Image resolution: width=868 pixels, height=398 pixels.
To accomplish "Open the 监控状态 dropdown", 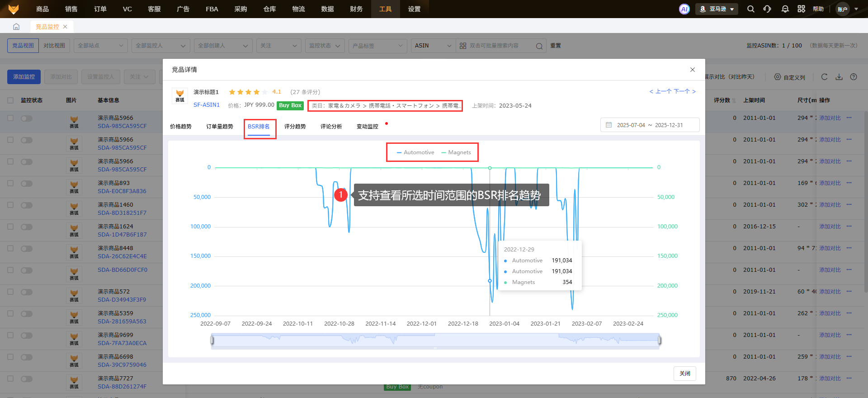I will tap(325, 46).
